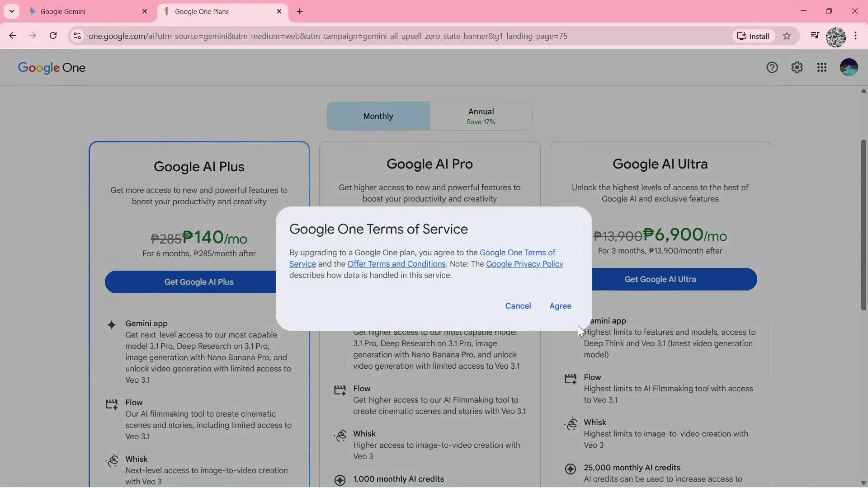Open the tab search dropdown
868x488 pixels.
click(x=11, y=11)
